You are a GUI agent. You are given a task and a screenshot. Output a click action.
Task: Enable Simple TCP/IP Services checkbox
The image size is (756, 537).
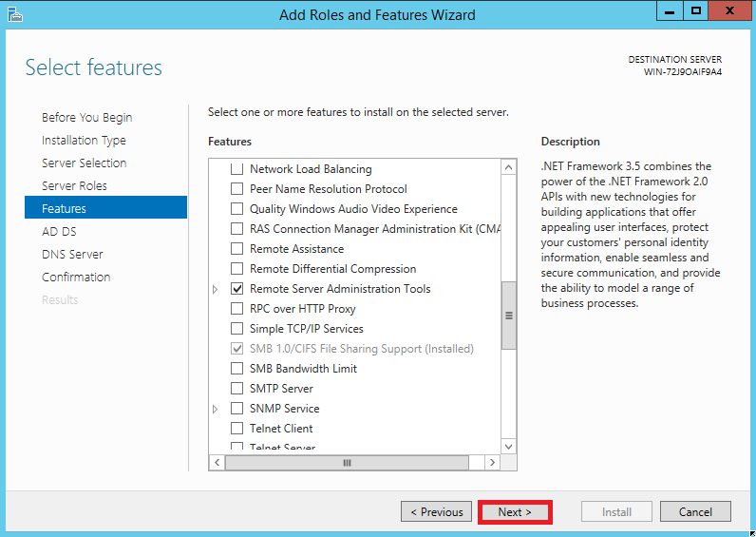tap(236, 329)
